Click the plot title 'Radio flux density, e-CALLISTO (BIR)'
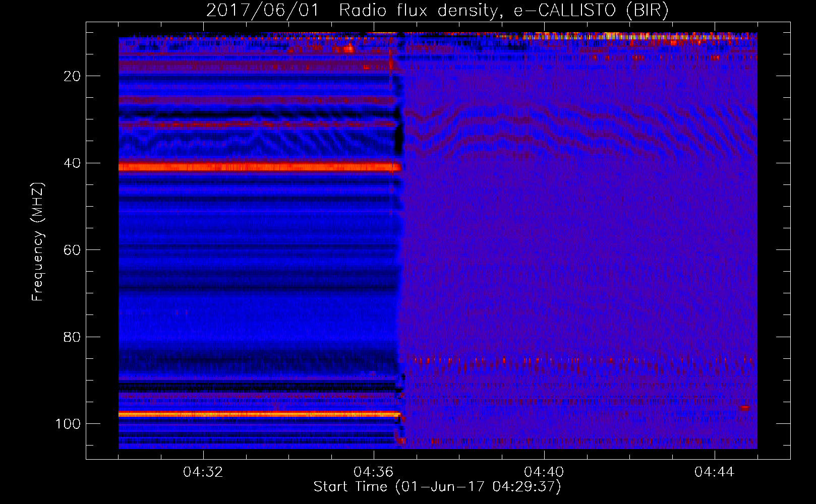The width and height of the screenshot is (816, 504). coord(503,10)
